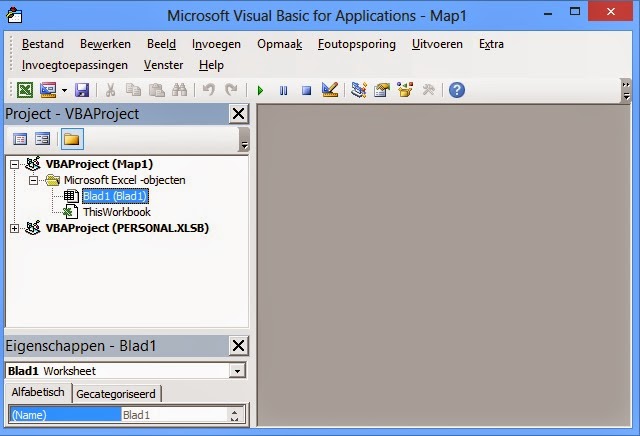The height and width of the screenshot is (436, 640).
Task: Open toolbar options overflow arrow
Action: 626,90
